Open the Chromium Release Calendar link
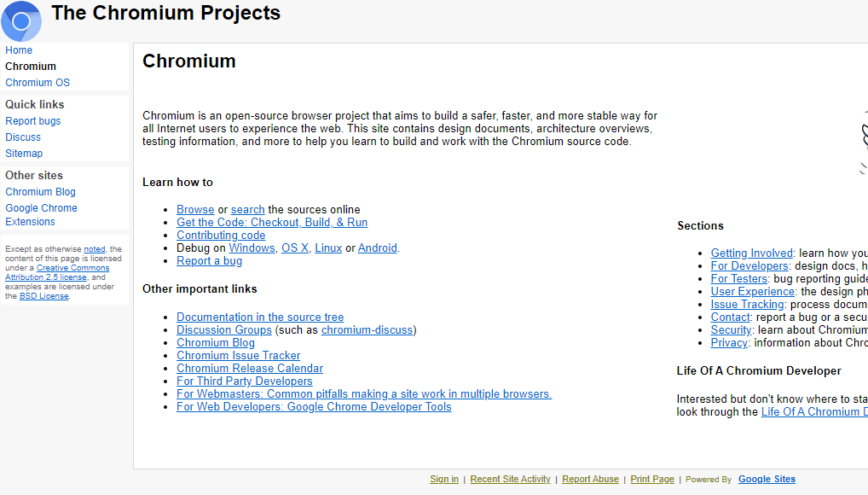The image size is (868, 495). (250, 368)
